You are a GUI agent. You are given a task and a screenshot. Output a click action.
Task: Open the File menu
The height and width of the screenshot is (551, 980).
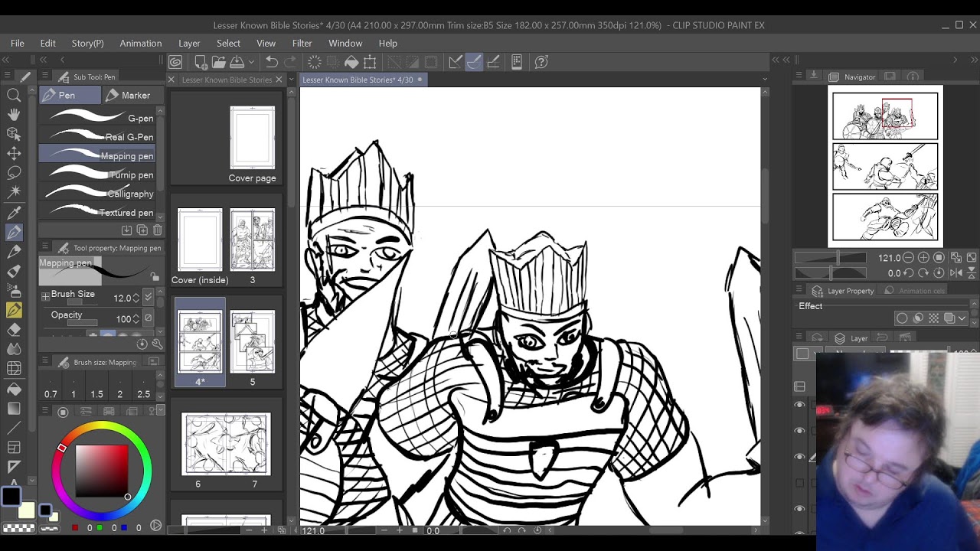(x=17, y=43)
